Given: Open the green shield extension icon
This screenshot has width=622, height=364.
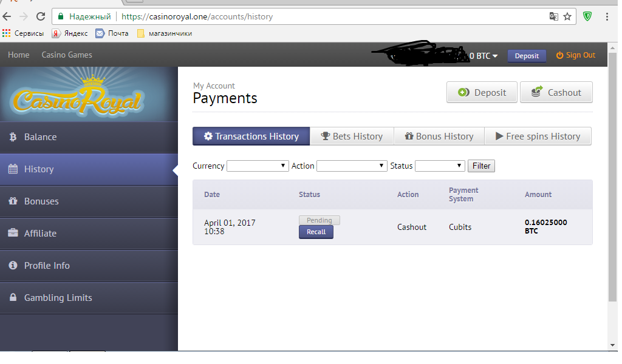Looking at the screenshot, I should click(x=587, y=16).
